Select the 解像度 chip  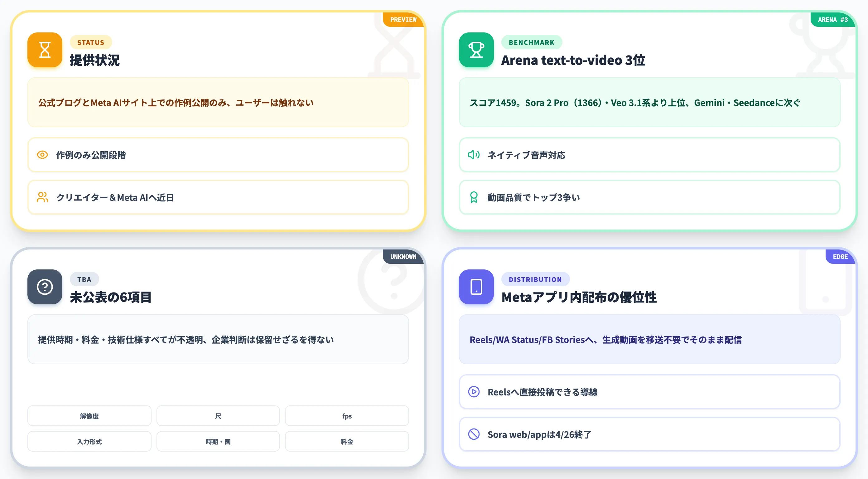(89, 416)
